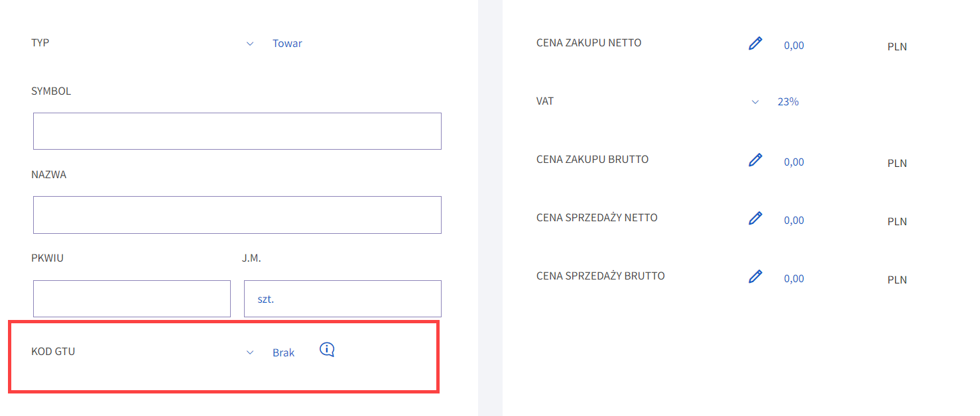Select the 0,00 value of Cena sprzedaży brutto
This screenshot has height=416, width=980.
click(x=794, y=279)
